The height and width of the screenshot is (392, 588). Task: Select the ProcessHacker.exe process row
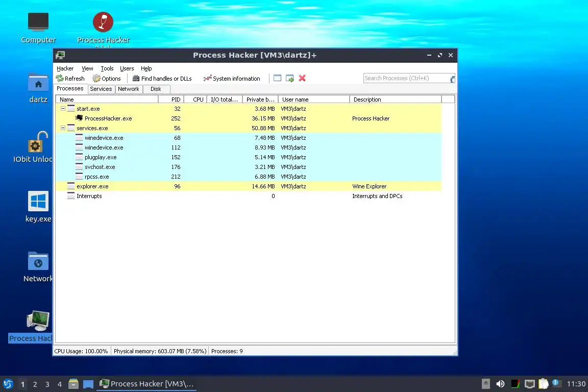[249, 118]
